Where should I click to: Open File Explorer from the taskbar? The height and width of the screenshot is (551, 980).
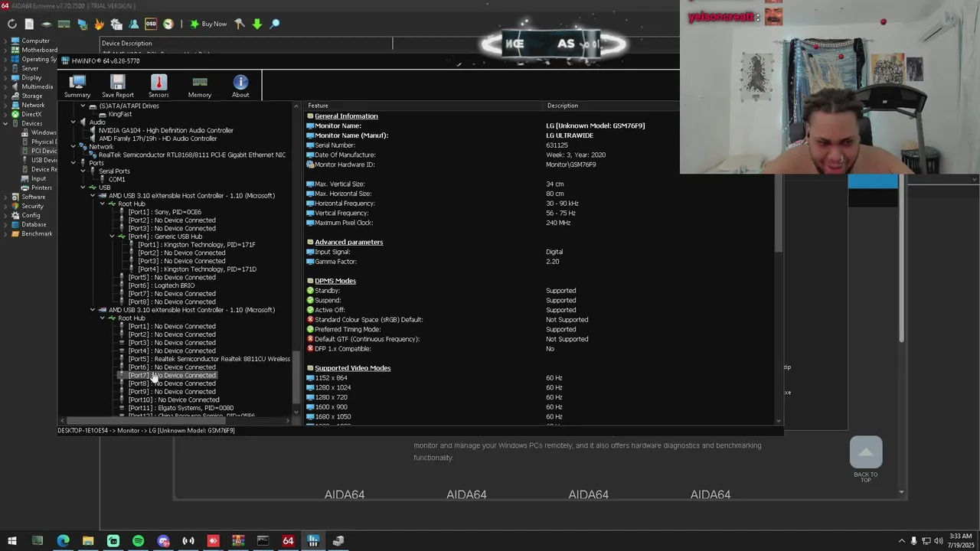88,541
